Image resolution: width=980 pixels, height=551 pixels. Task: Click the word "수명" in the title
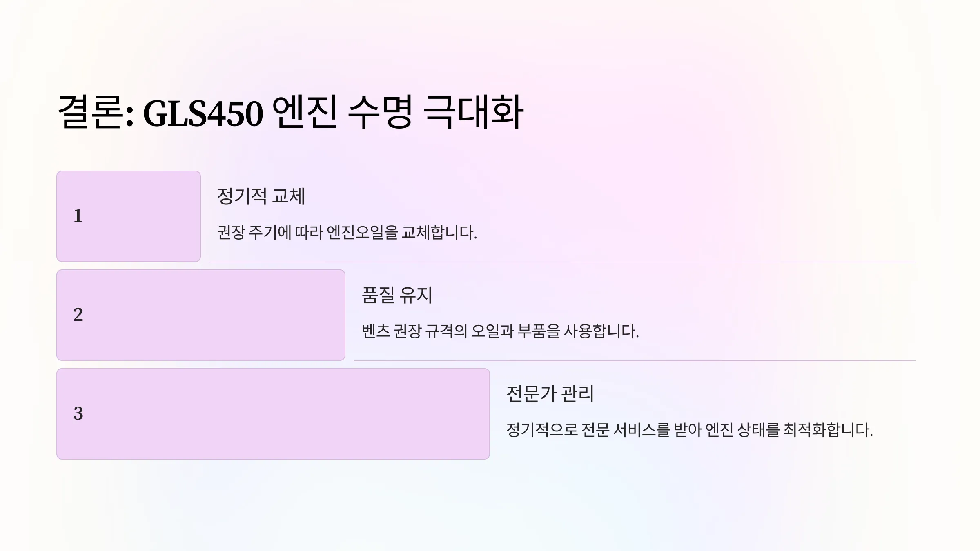point(381,112)
